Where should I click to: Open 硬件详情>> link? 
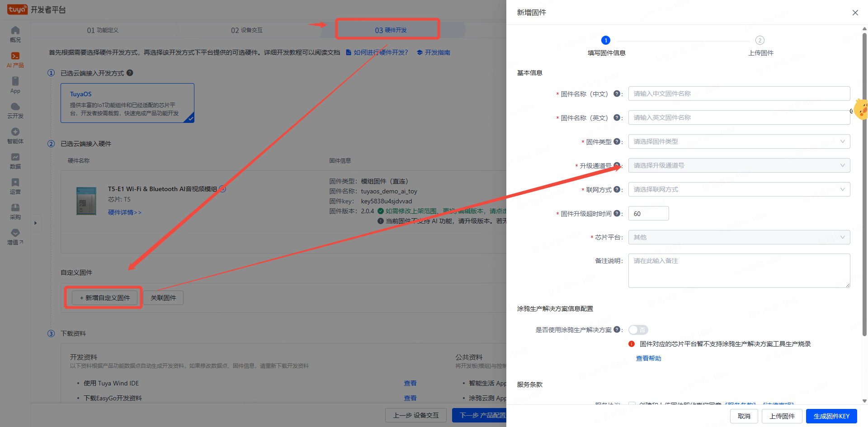[x=125, y=212]
